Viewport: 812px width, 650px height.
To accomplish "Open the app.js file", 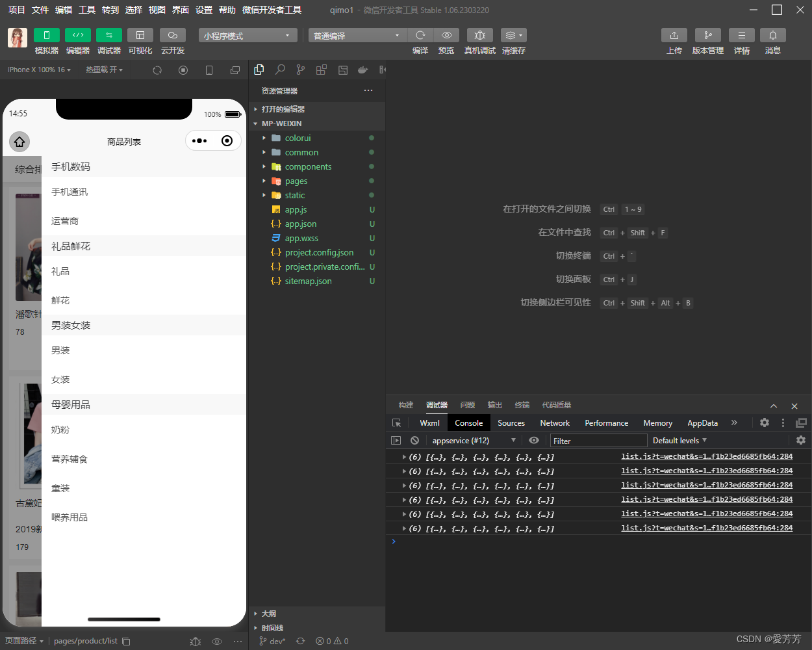I will coord(317,209).
